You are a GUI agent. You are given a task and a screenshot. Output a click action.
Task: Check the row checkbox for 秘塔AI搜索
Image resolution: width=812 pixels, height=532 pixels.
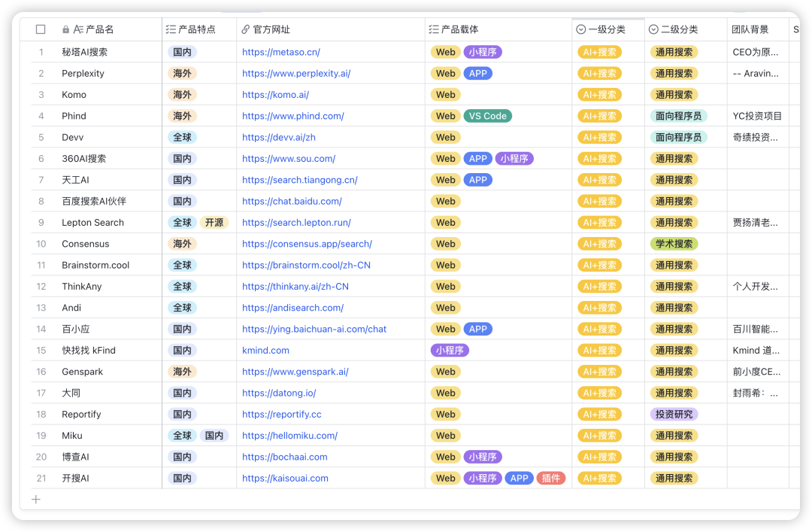[41, 52]
